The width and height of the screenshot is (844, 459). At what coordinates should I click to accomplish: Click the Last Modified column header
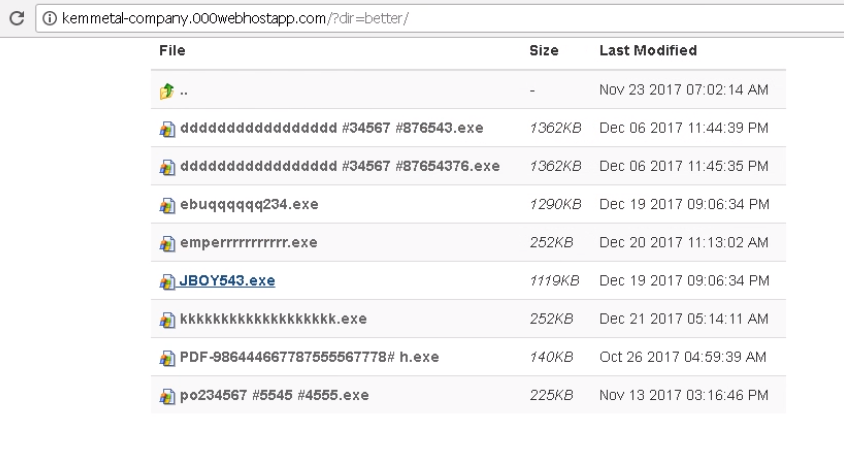click(x=648, y=50)
